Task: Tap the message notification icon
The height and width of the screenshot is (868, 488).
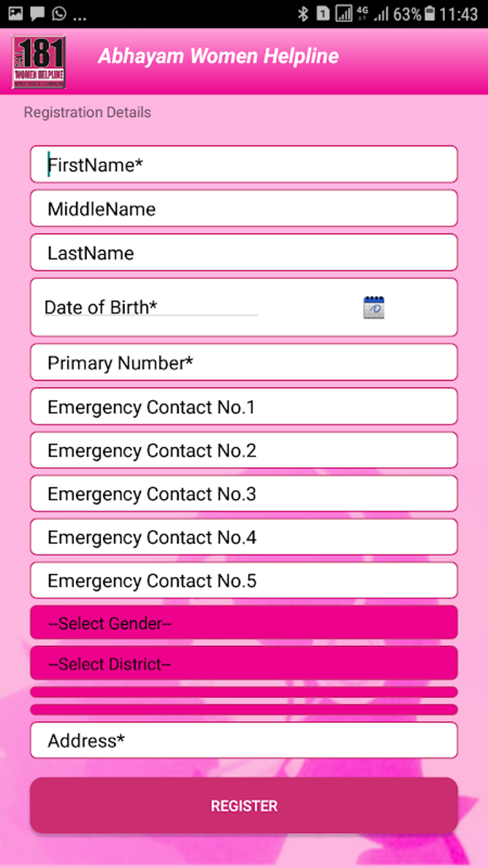Action: click(37, 13)
